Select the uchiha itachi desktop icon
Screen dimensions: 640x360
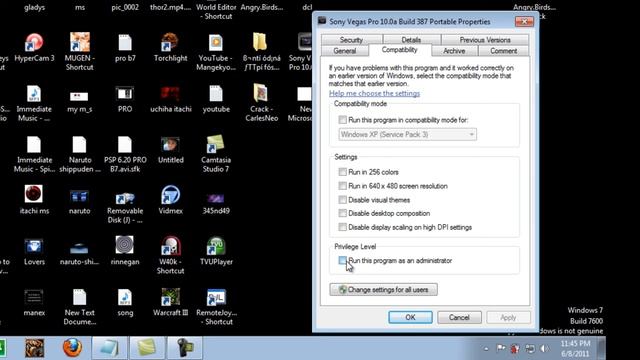(x=170, y=94)
